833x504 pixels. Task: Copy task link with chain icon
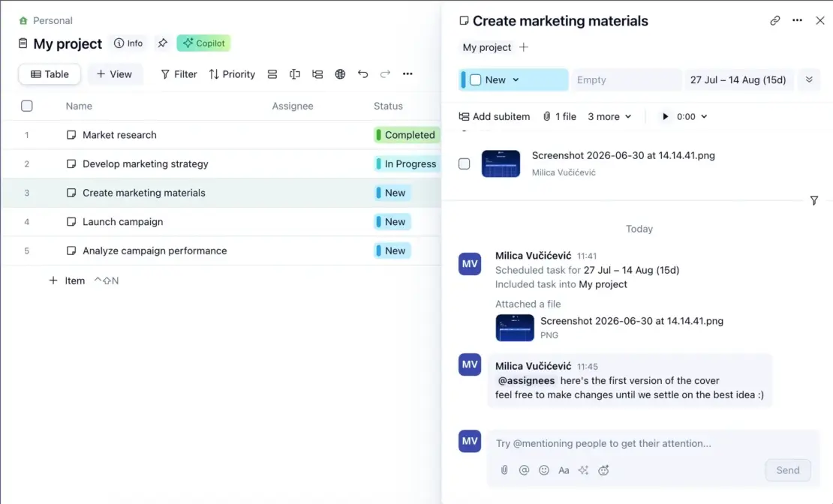click(x=775, y=21)
